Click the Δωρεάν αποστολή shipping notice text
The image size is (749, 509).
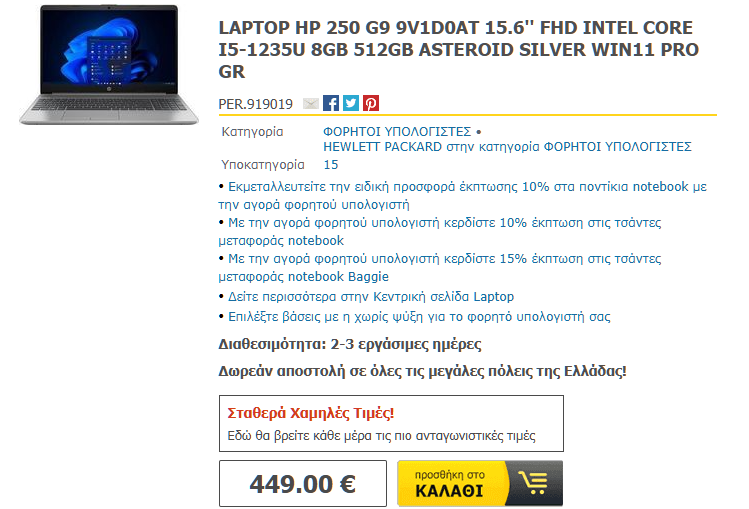422,371
